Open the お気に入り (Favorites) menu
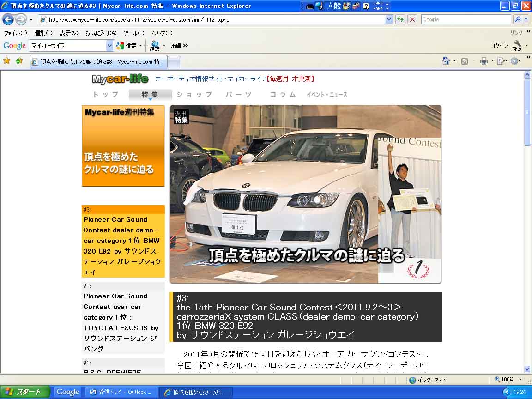The image size is (532, 399). click(100, 33)
